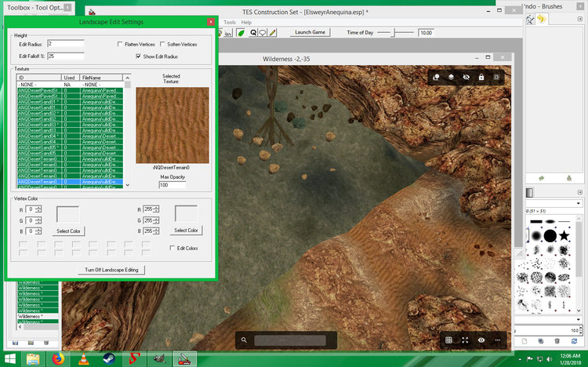Open the Tools menu
Screen dimensions: 588x367
[x=230, y=23]
